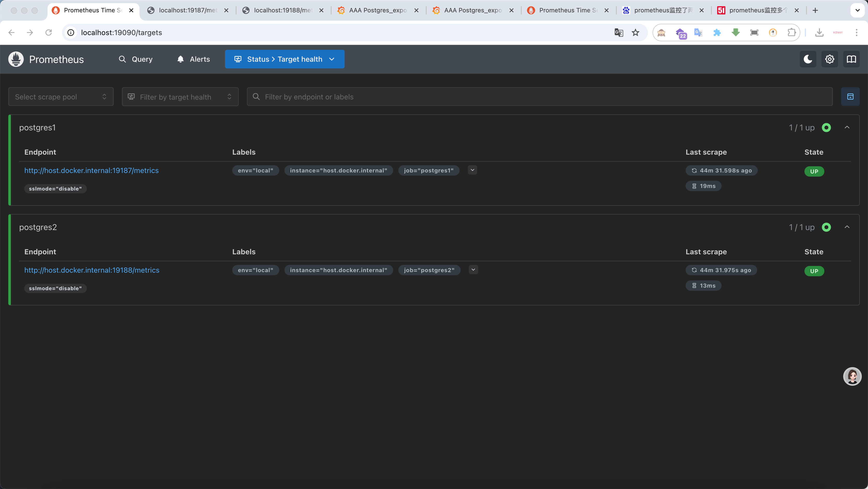Click the monkey face extension icon

coord(661,32)
